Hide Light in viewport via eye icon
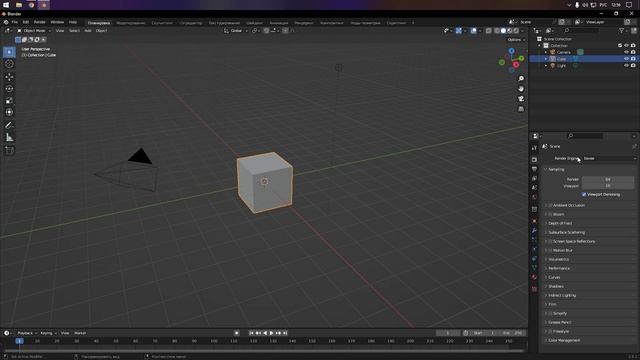Image resolution: width=640 pixels, height=360 pixels. 626,66
